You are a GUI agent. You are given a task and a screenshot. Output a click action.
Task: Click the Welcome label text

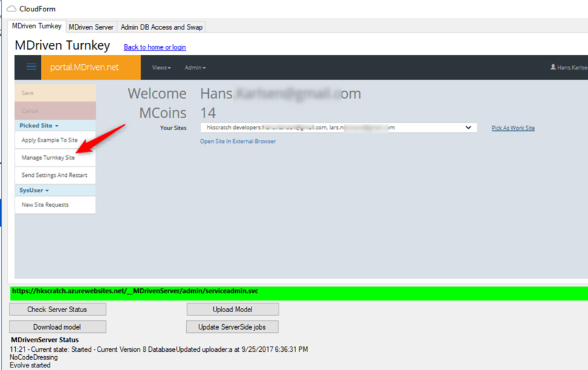pyautogui.click(x=157, y=93)
